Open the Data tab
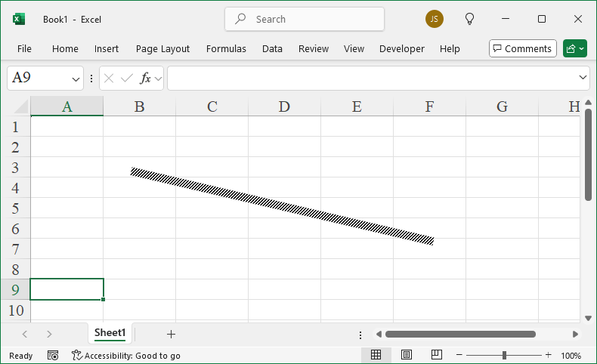The image size is (597, 364). click(x=272, y=48)
